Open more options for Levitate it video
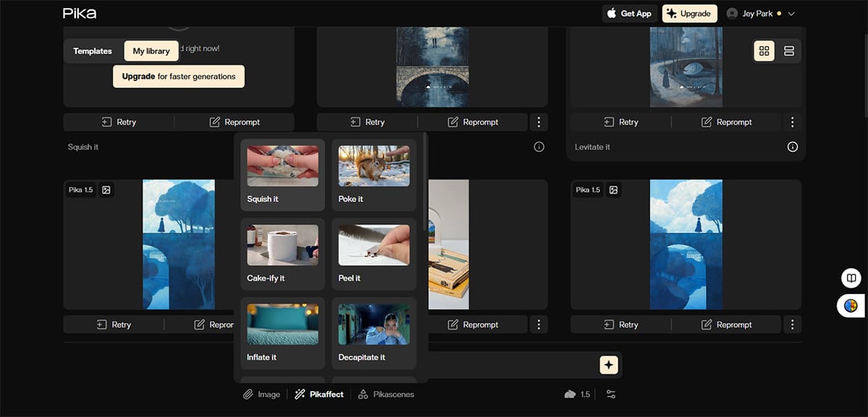 pos(793,122)
